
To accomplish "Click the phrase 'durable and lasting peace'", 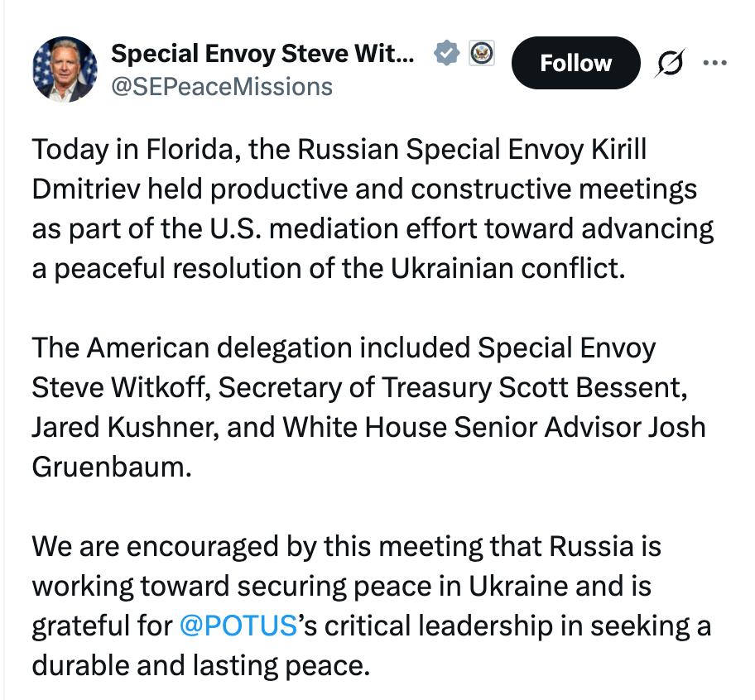I will point(200,665).
